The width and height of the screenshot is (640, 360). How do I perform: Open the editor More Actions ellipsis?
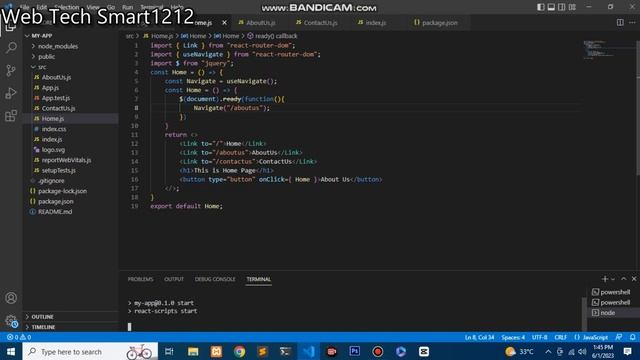click(x=632, y=22)
